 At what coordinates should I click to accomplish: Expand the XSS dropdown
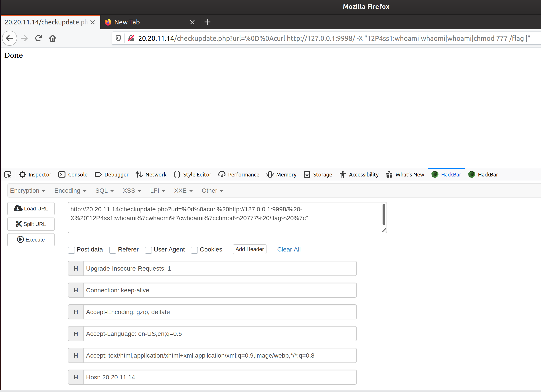click(132, 191)
